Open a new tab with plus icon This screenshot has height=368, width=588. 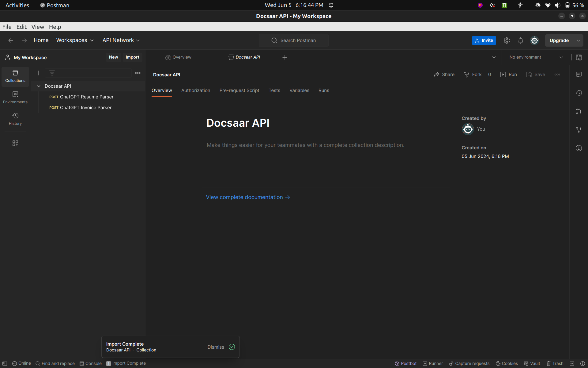(x=285, y=57)
